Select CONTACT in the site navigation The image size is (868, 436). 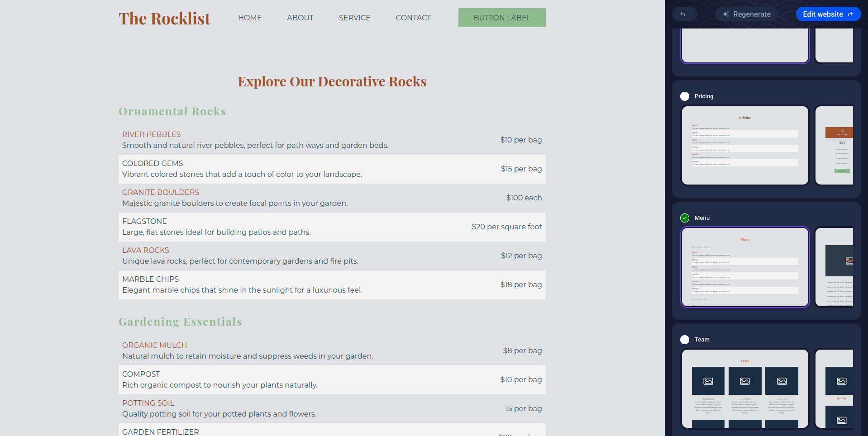tap(413, 18)
